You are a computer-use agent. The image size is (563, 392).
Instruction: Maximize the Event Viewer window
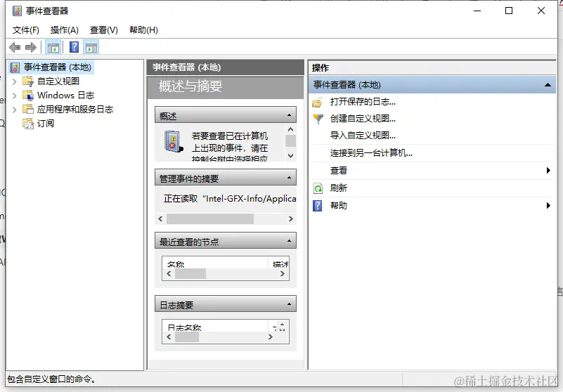(509, 11)
